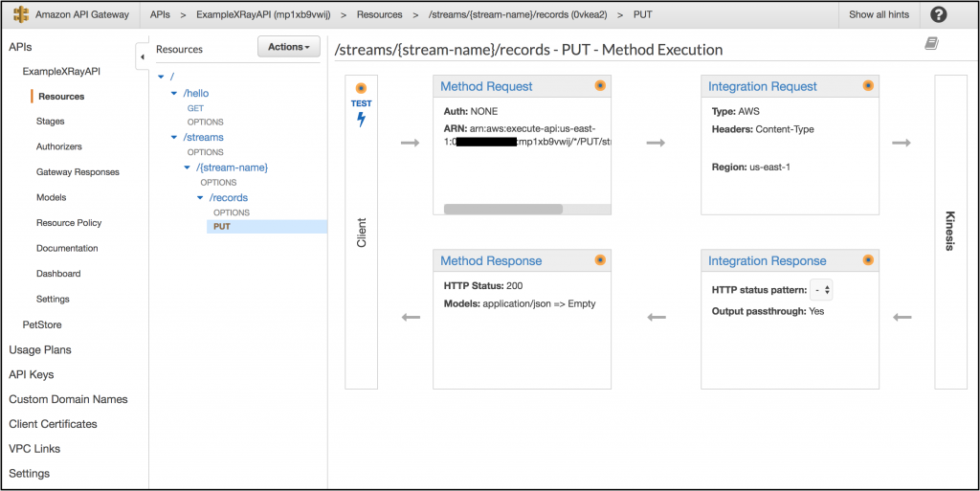980x491 pixels.
Task: Select the /streams resource
Action: pyautogui.click(x=203, y=137)
